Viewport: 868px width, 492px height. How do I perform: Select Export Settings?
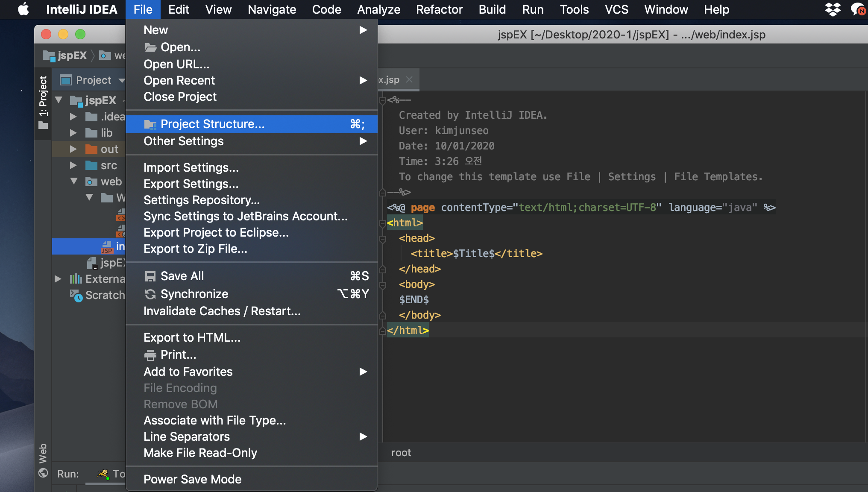click(x=252, y=184)
